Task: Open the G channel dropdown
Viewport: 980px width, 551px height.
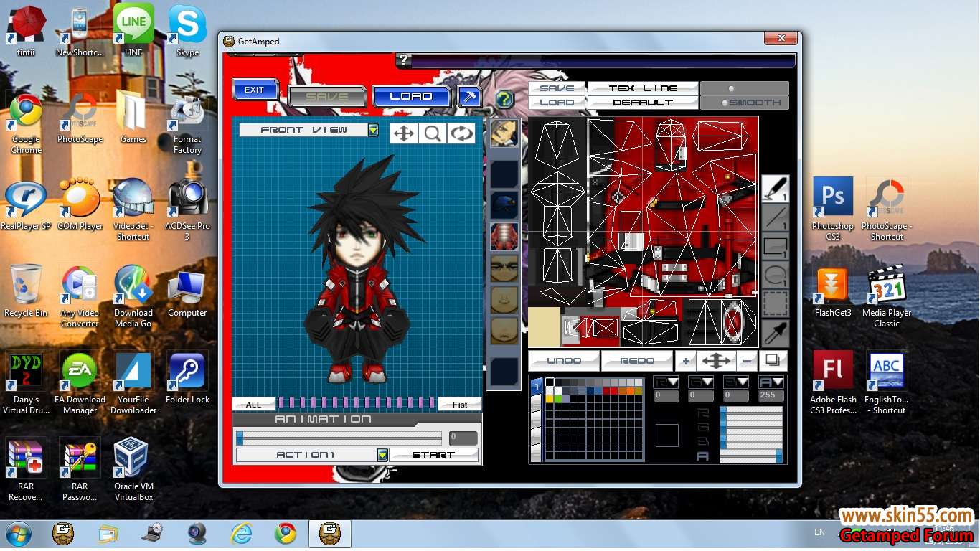Action: (701, 382)
